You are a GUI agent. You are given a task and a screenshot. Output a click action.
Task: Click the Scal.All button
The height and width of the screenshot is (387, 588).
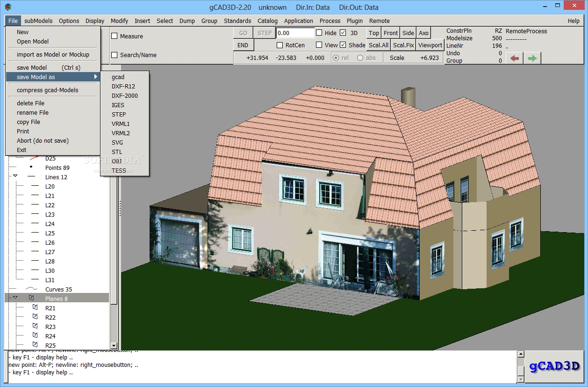[379, 45]
